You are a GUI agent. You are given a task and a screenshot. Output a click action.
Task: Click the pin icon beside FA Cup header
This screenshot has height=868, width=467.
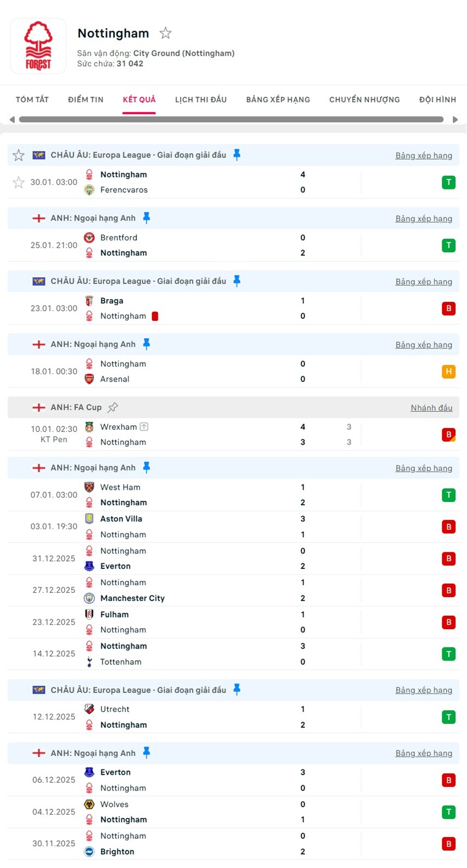click(x=113, y=407)
